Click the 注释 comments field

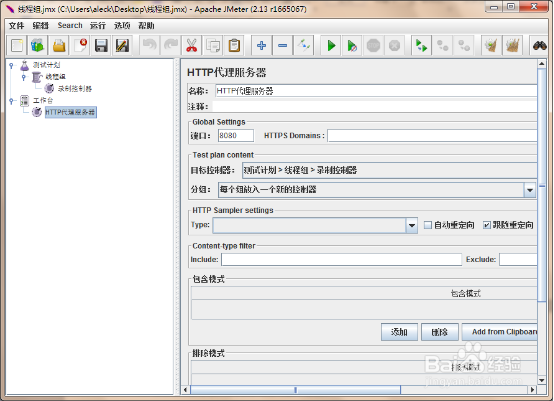(375, 106)
